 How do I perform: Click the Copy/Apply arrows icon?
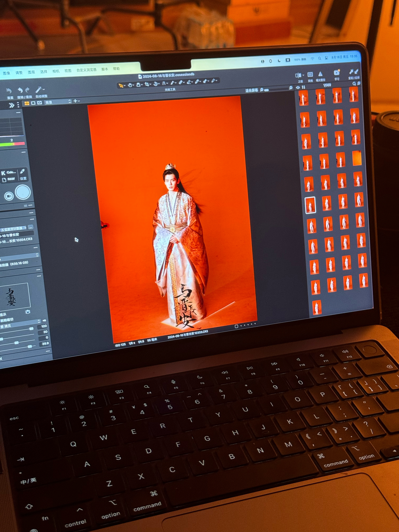pyautogui.click(x=354, y=72)
